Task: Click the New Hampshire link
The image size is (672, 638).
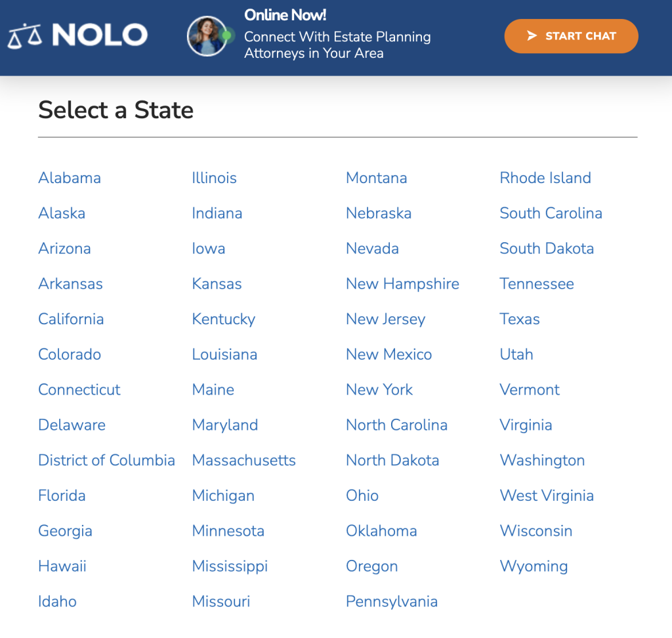Action: pyautogui.click(x=402, y=284)
